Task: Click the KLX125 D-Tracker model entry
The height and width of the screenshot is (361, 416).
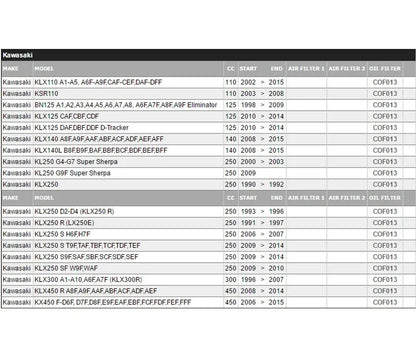Action: tap(81, 128)
